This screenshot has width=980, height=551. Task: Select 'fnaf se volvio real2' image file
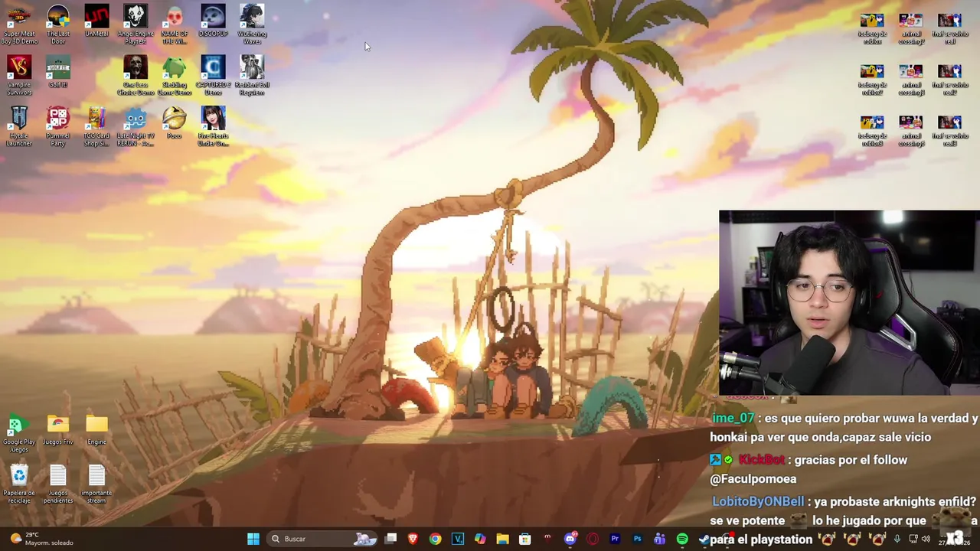949,80
